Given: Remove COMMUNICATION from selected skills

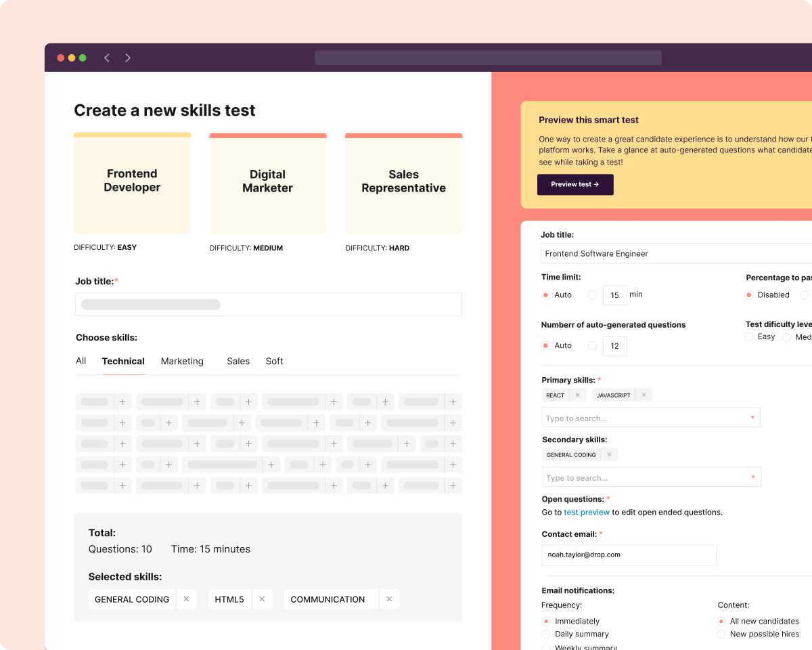Looking at the screenshot, I should [389, 599].
